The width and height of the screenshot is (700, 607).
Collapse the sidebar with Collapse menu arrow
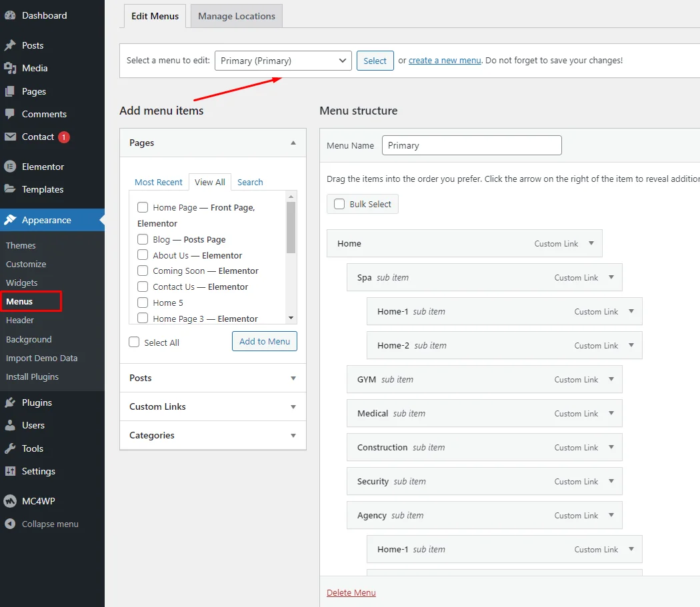tap(10, 524)
